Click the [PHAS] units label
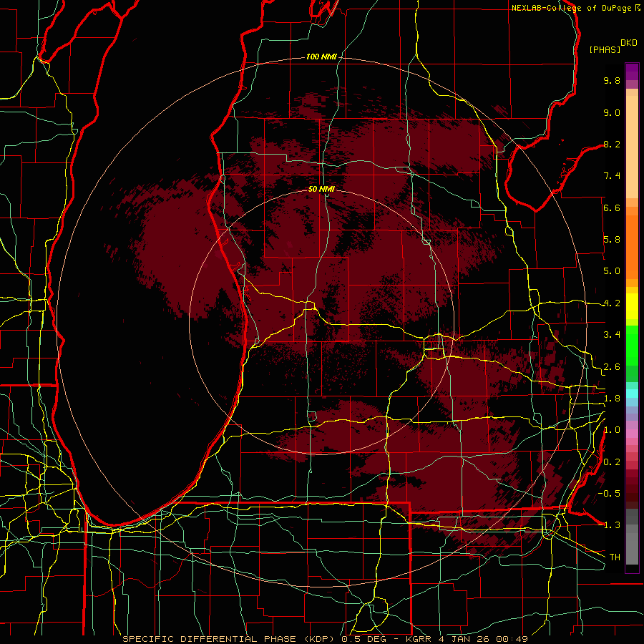Image resolution: width=644 pixels, height=644 pixels. [x=605, y=49]
